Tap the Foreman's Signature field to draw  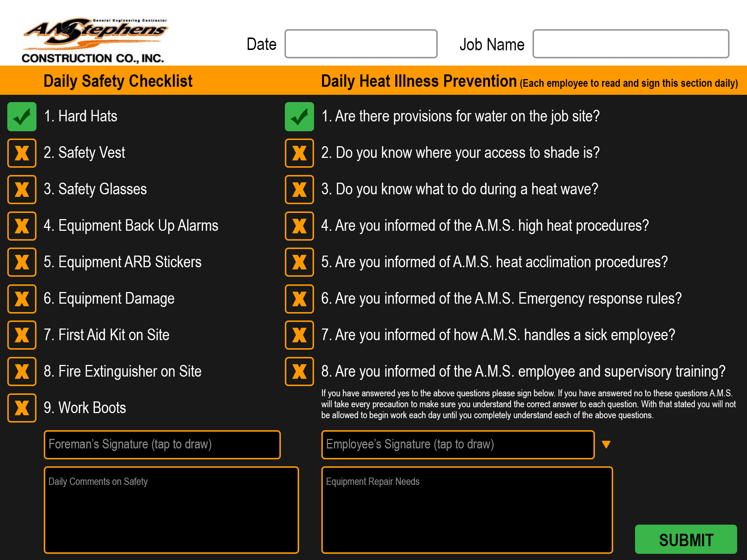click(162, 444)
